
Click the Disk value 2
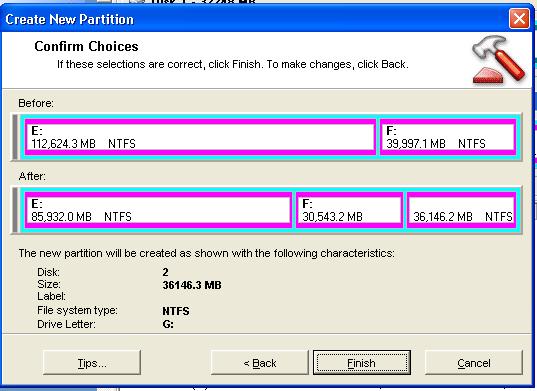point(165,272)
